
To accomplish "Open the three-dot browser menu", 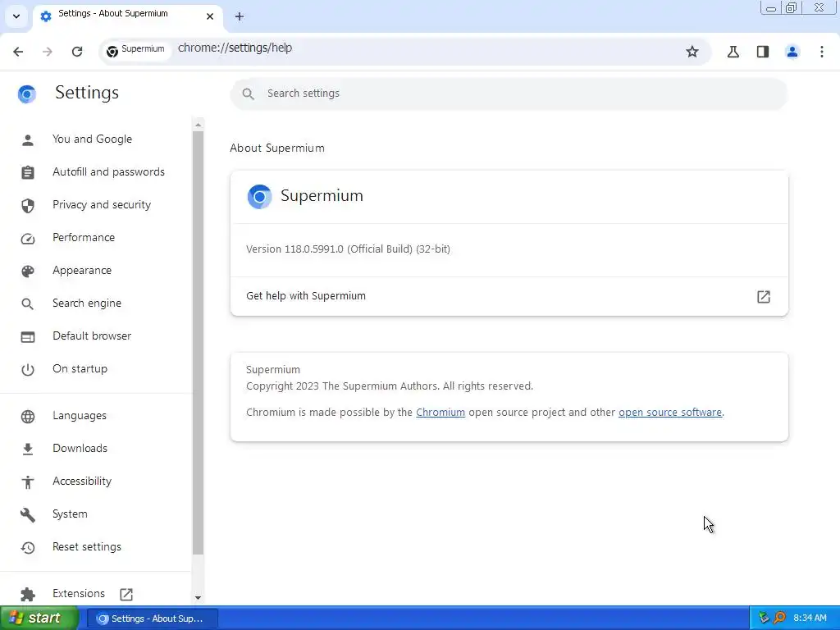I will click(x=822, y=52).
